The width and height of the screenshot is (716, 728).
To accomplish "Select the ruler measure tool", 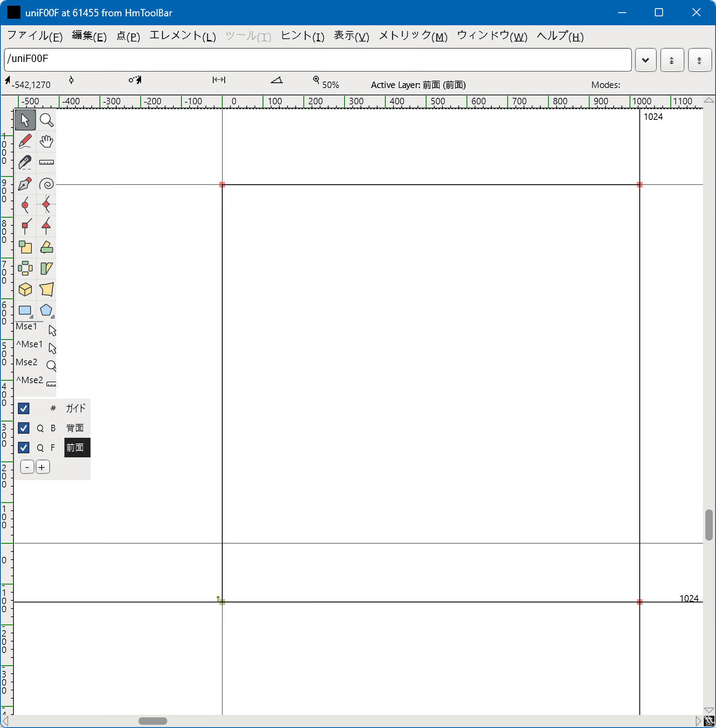I will [46, 163].
